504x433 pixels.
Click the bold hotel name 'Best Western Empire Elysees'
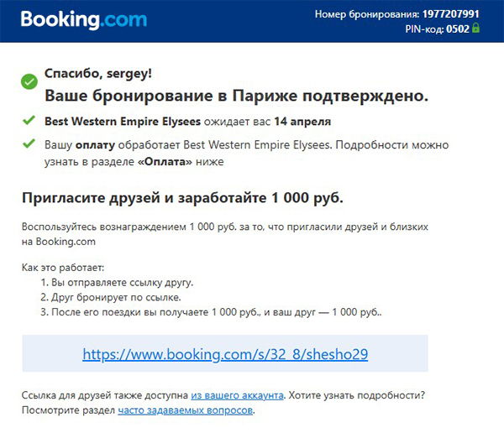(x=123, y=122)
